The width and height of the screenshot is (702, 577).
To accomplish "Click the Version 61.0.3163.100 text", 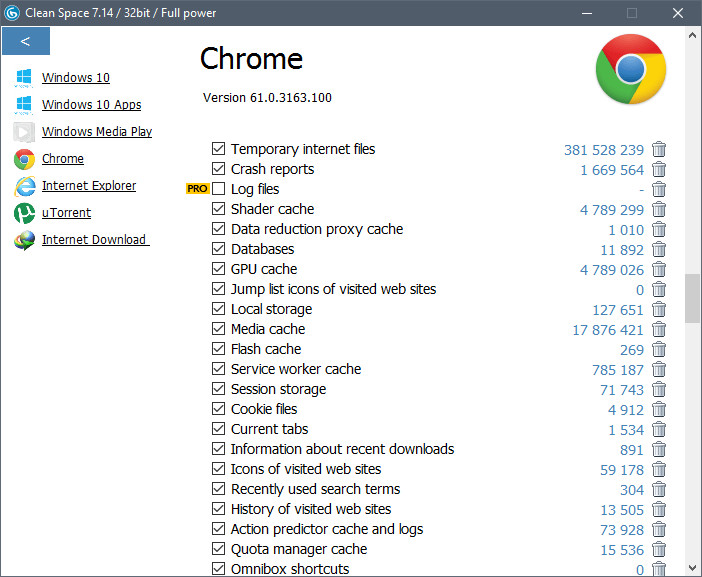I will tap(267, 98).
